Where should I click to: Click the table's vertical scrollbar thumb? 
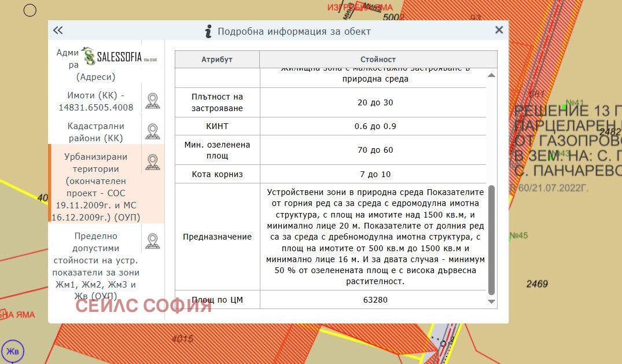pyautogui.click(x=491, y=240)
